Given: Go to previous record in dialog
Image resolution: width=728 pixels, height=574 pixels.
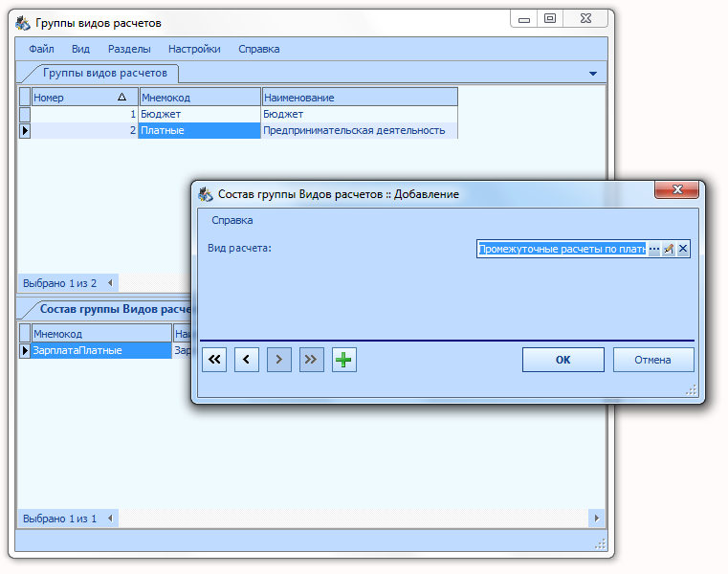Looking at the screenshot, I should point(247,360).
